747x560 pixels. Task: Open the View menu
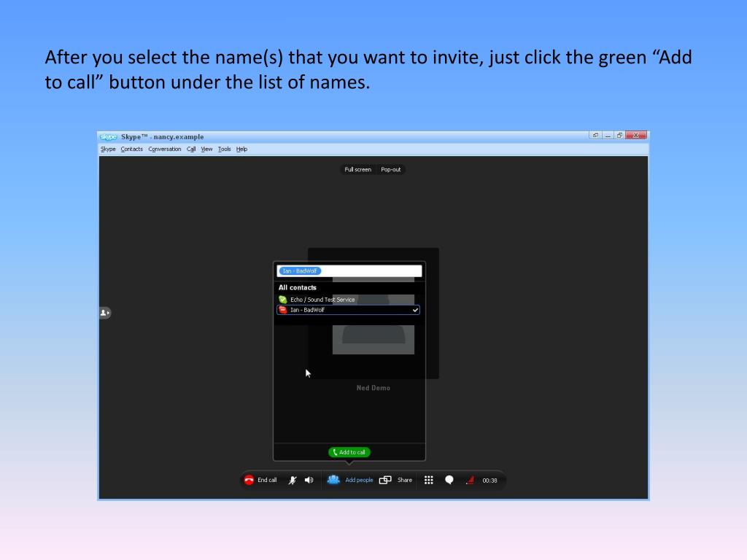[x=206, y=149]
